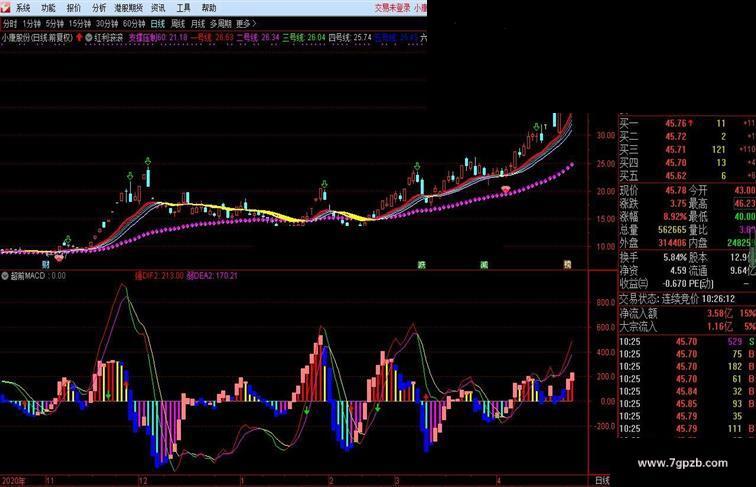Open the 帮助 menu
The height and width of the screenshot is (487, 756).
(x=209, y=8)
